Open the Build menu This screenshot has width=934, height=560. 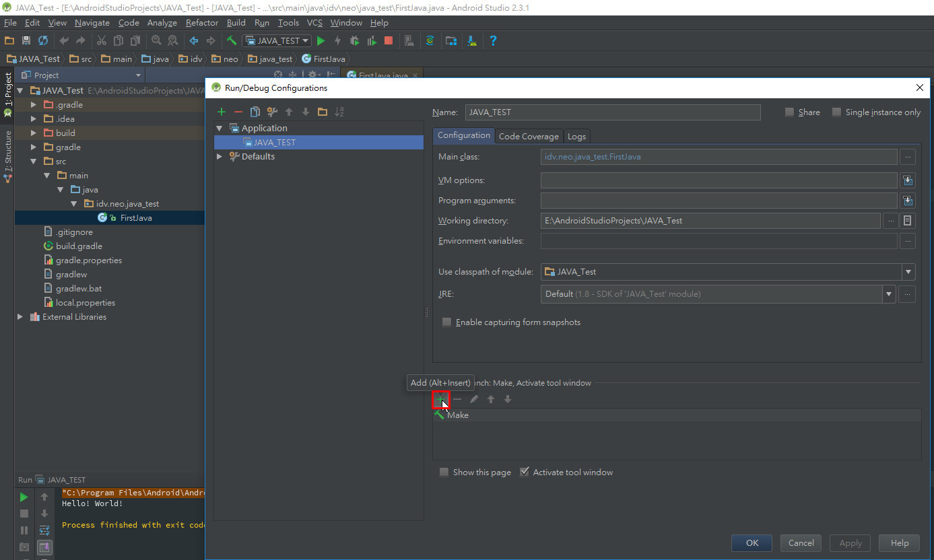236,23
